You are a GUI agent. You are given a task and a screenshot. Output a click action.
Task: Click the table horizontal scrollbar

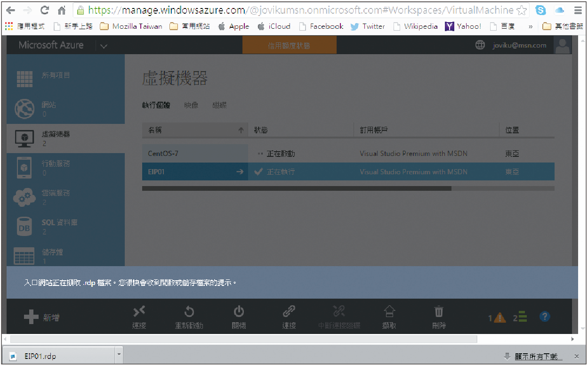(x=297, y=188)
